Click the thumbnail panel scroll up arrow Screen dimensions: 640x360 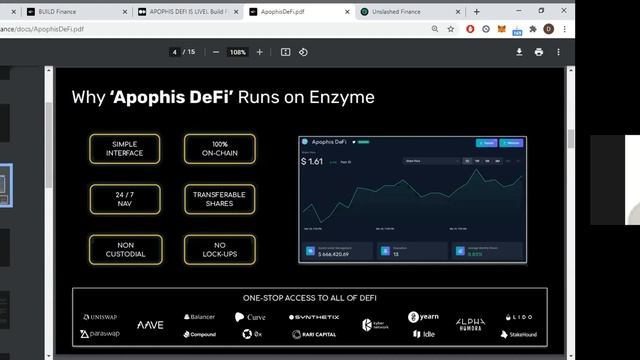click(x=49, y=70)
